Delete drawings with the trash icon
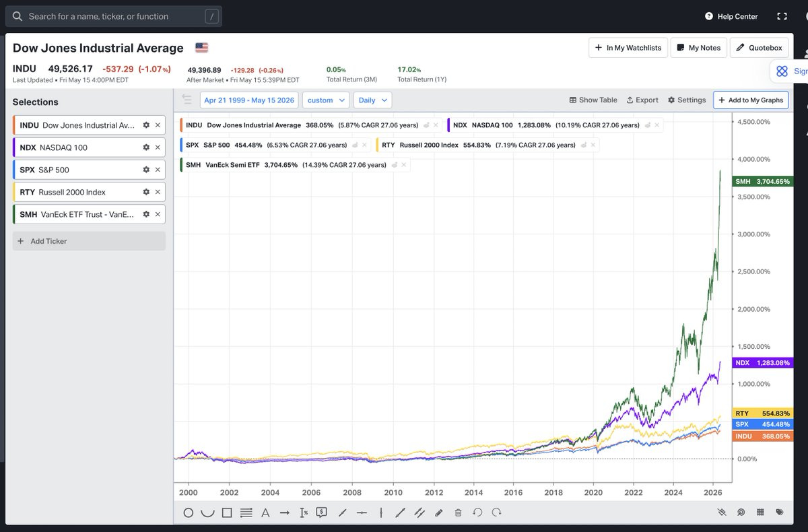This screenshot has height=532, width=808. click(458, 512)
